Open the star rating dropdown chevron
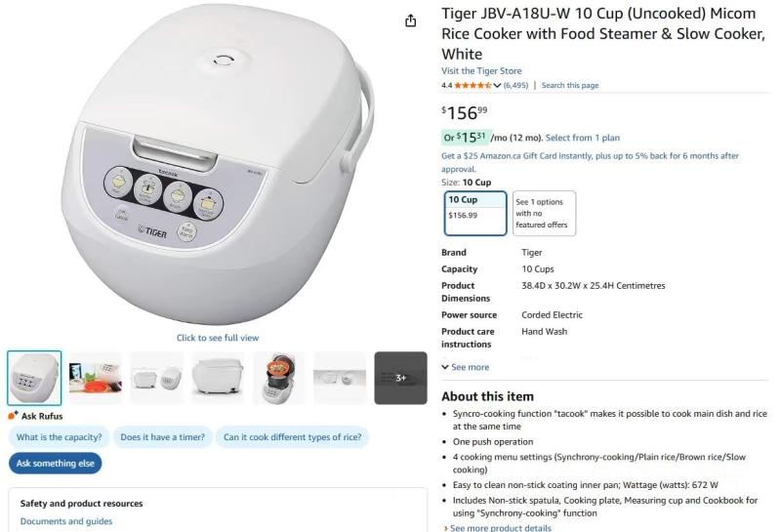The width and height of the screenshot is (780, 532). 497,85
